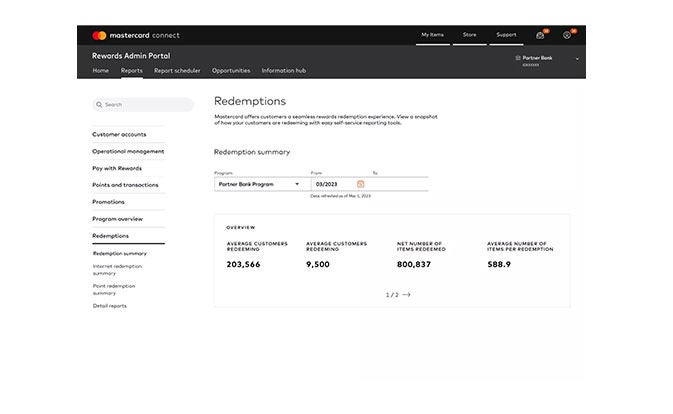Go to next overview page arrow
673x414 pixels.
click(407, 295)
